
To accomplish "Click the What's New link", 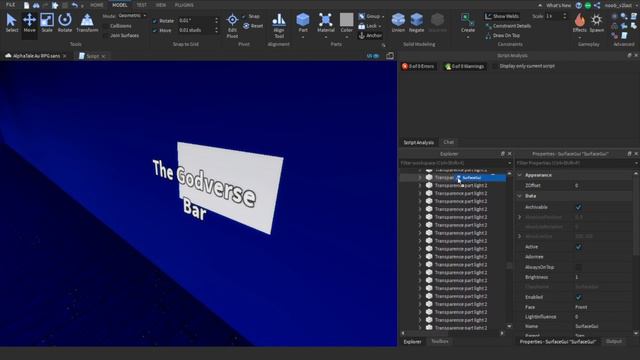I will click(558, 5).
